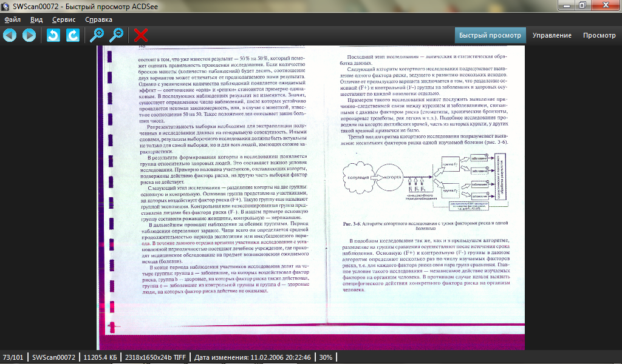
Task: Switch to Просмотр mode
Action: point(600,35)
